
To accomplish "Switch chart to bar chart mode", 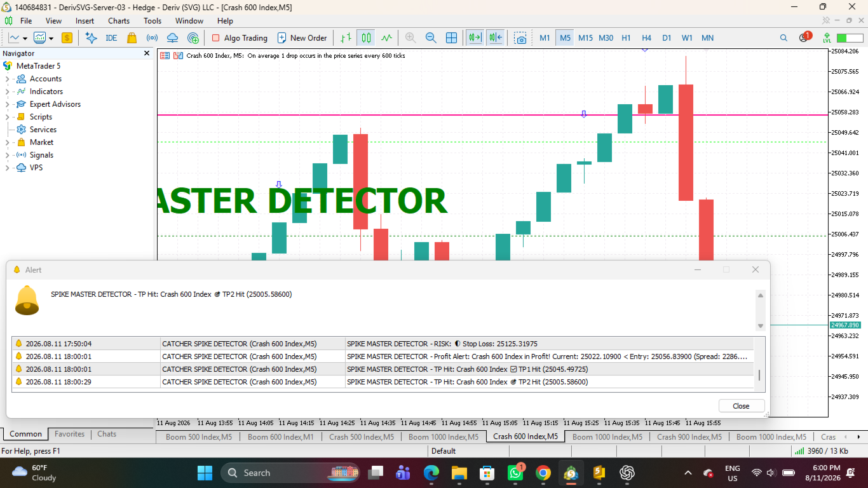I will click(346, 38).
